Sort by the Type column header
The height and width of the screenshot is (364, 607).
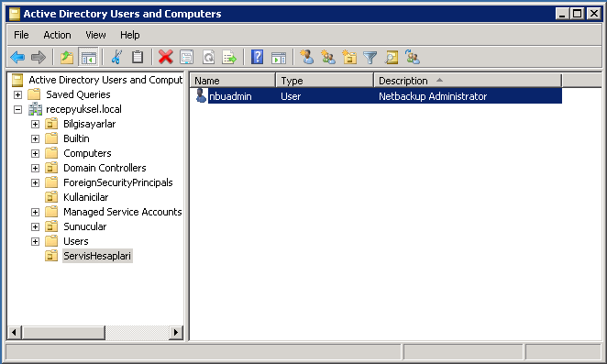tap(325, 81)
